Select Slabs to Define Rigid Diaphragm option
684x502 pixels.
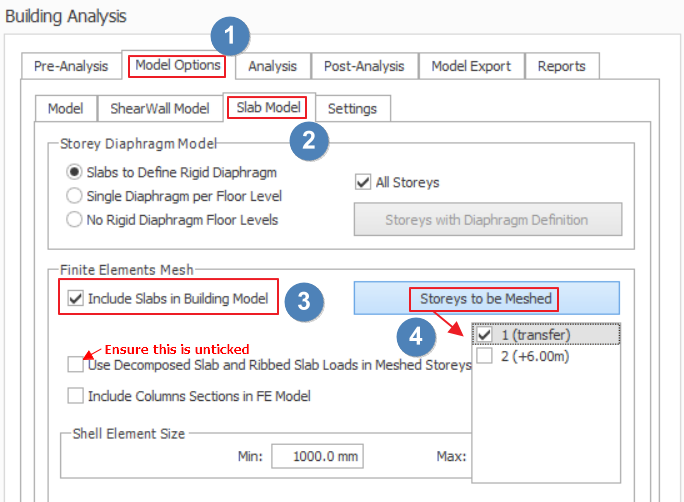pos(74,172)
